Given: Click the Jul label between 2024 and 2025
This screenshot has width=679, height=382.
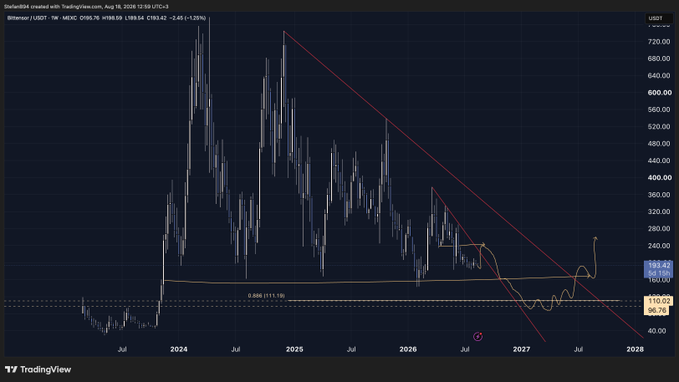Looking at the screenshot, I should [235, 349].
